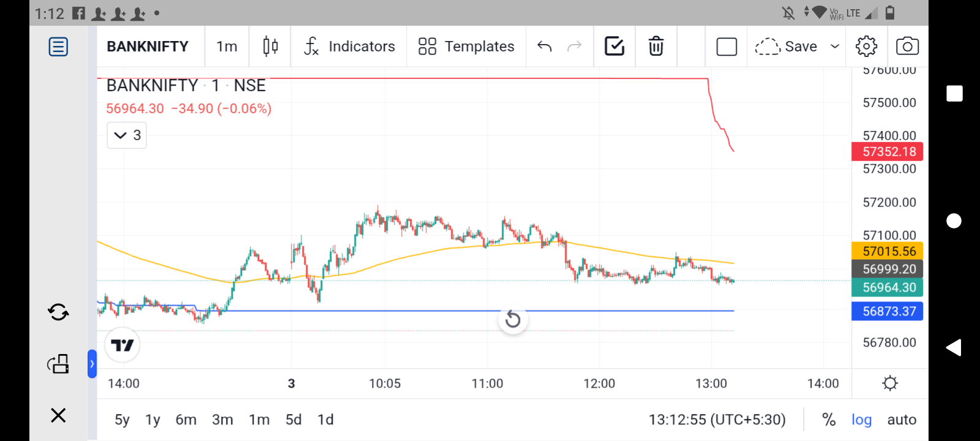
Task: Tap the Facebook notification icon in status bar
Action: click(x=78, y=13)
